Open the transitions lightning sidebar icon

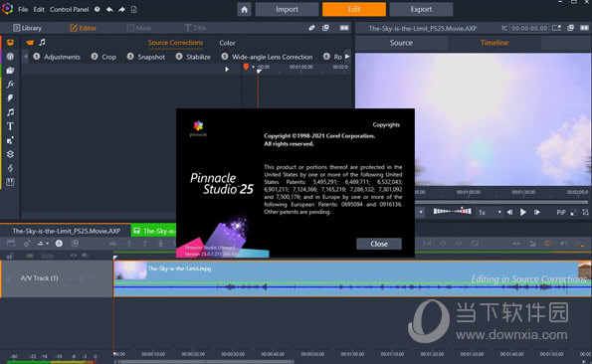click(x=10, y=98)
